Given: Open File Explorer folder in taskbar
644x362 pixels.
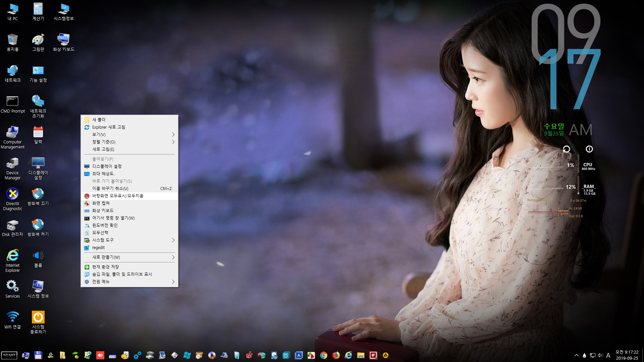Looking at the screenshot, I should pos(361,355).
